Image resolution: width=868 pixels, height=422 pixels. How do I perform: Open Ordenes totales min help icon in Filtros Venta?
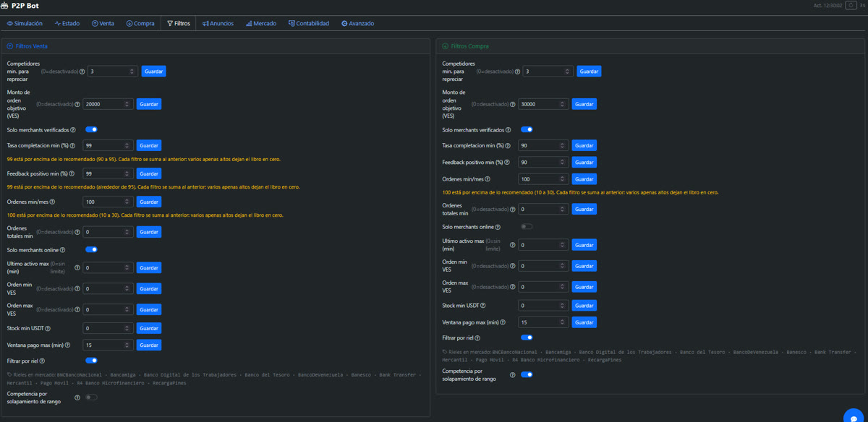77,232
